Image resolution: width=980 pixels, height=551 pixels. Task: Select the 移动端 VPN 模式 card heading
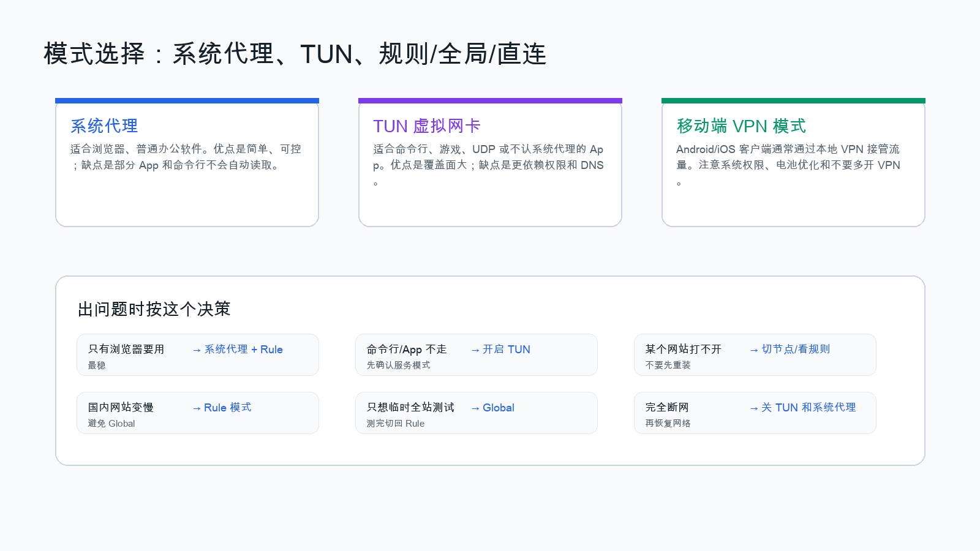(x=741, y=126)
